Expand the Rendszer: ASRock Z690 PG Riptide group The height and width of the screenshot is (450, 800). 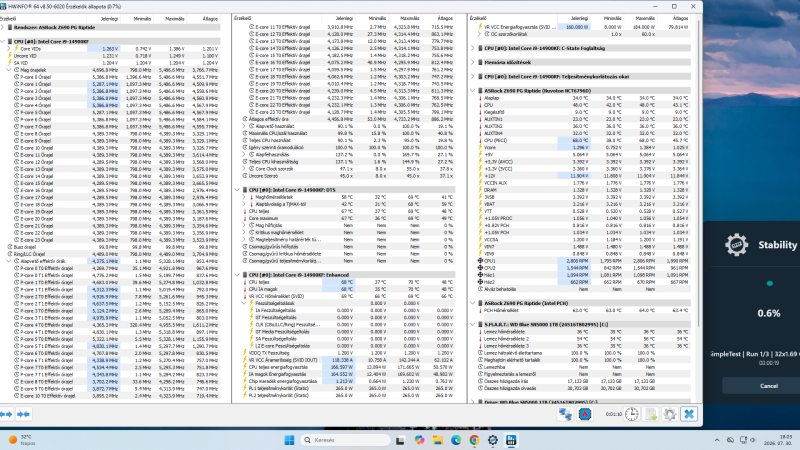click(3, 28)
